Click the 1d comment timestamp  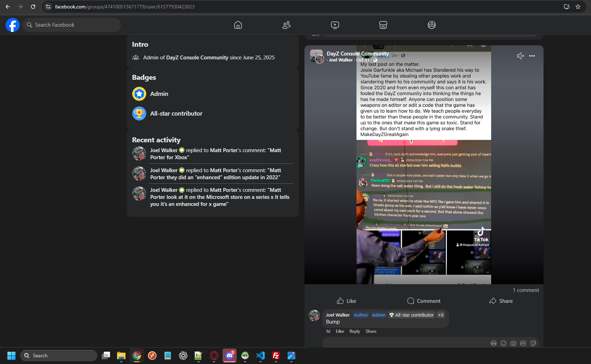[x=328, y=331]
